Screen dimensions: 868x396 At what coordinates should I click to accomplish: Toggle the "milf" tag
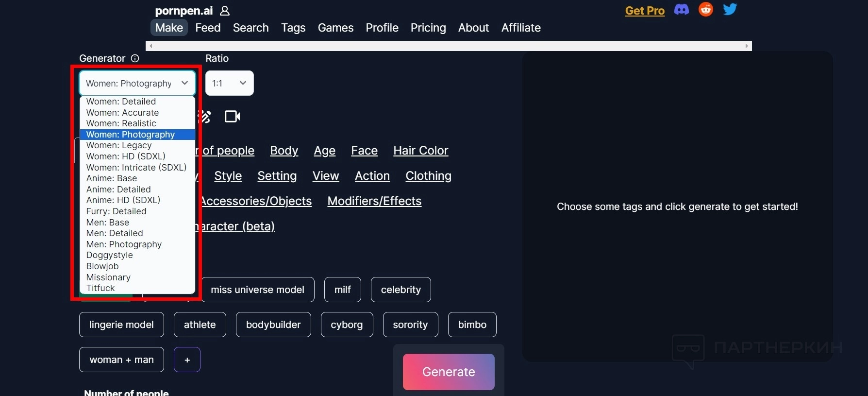[x=343, y=290]
